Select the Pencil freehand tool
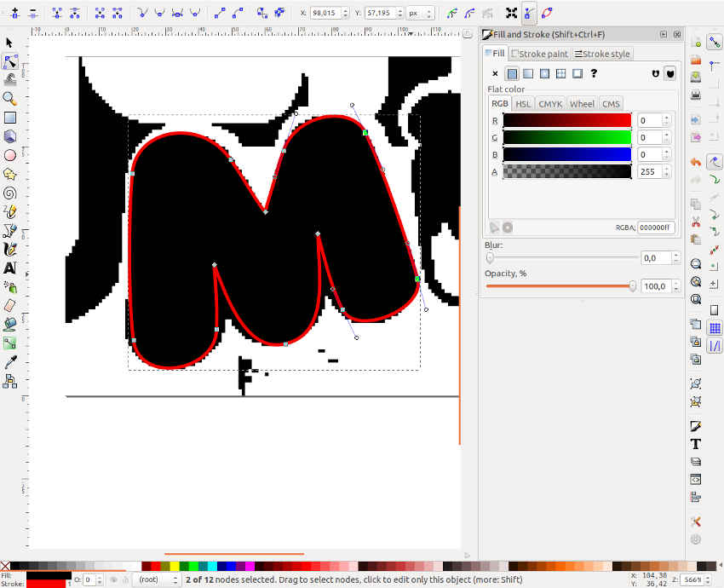This screenshot has height=588, width=724. click(x=9, y=211)
